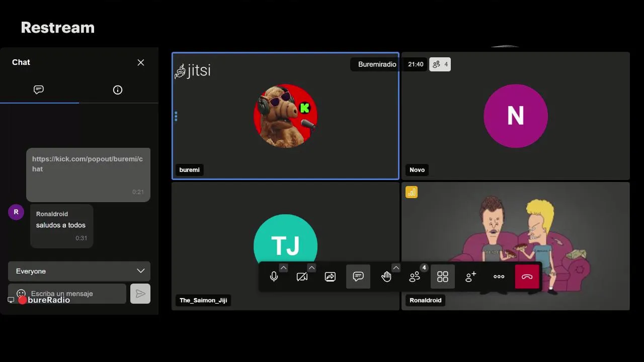Open the emoji picker in the message box
This screenshot has height=362, width=644.
[x=21, y=294]
